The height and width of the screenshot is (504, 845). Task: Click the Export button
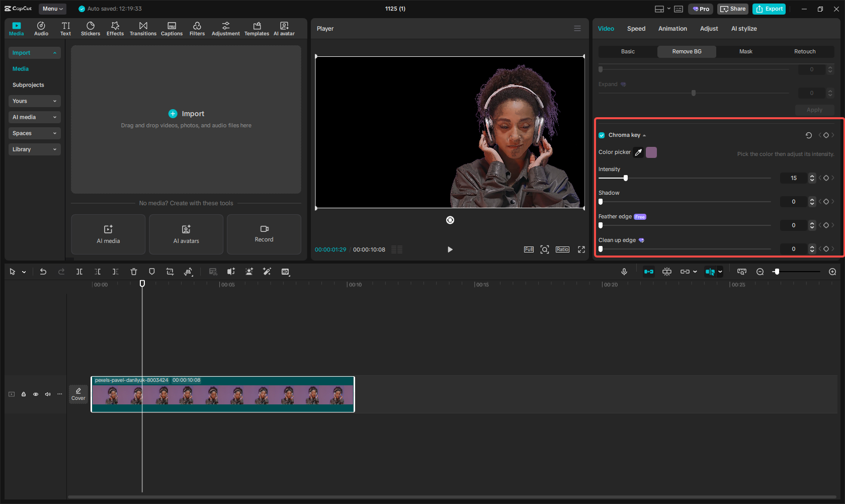click(769, 9)
